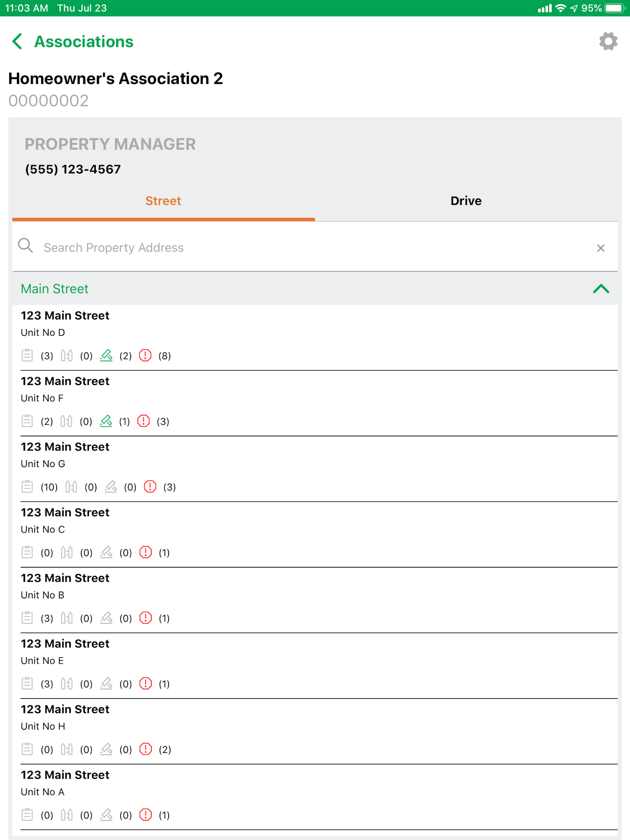Screen dimensions: 630x840
Task: Open fence icon for Unit No C
Action: click(x=66, y=552)
